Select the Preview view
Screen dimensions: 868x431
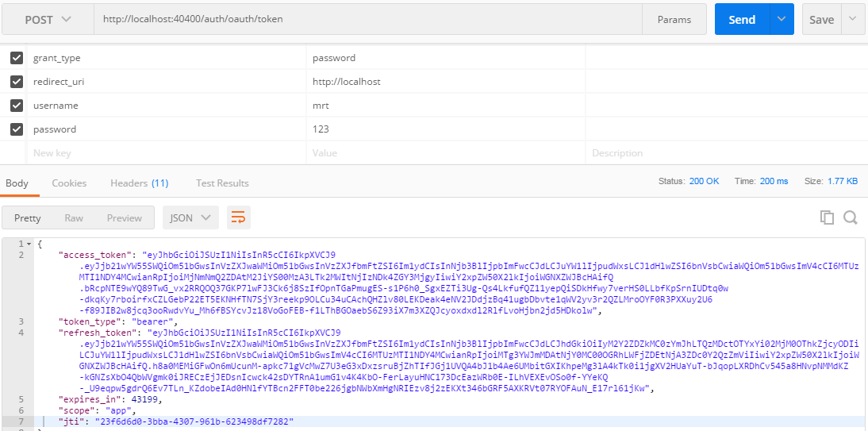pyautogui.click(x=125, y=217)
